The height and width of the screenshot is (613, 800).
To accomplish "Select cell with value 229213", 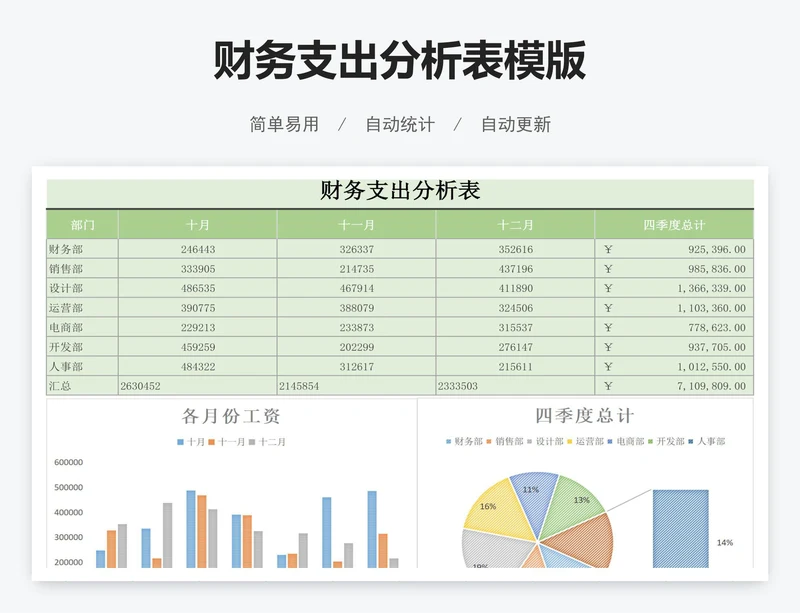I will click(x=197, y=327).
